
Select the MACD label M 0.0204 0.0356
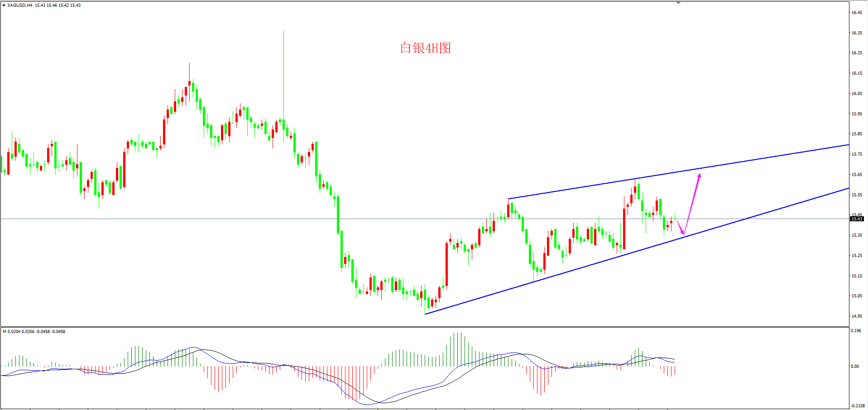(19, 332)
